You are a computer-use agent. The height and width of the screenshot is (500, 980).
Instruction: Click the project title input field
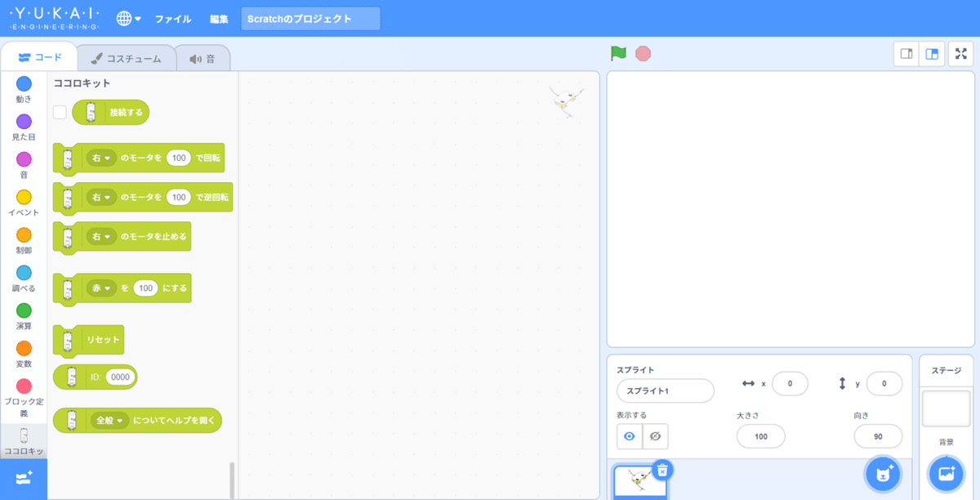click(310, 18)
